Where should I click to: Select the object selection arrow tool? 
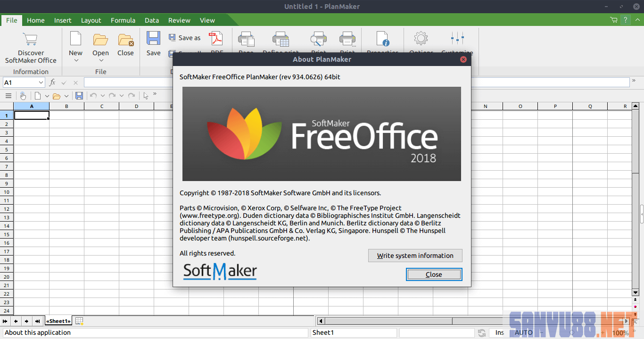(x=146, y=96)
